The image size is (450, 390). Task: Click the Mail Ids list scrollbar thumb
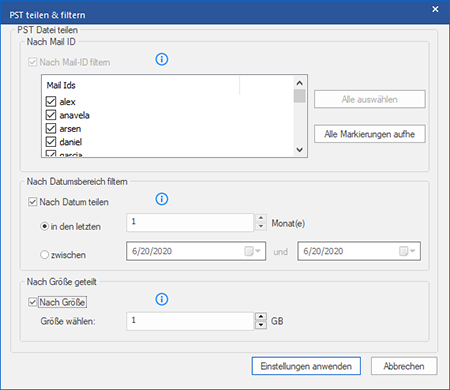point(299,96)
